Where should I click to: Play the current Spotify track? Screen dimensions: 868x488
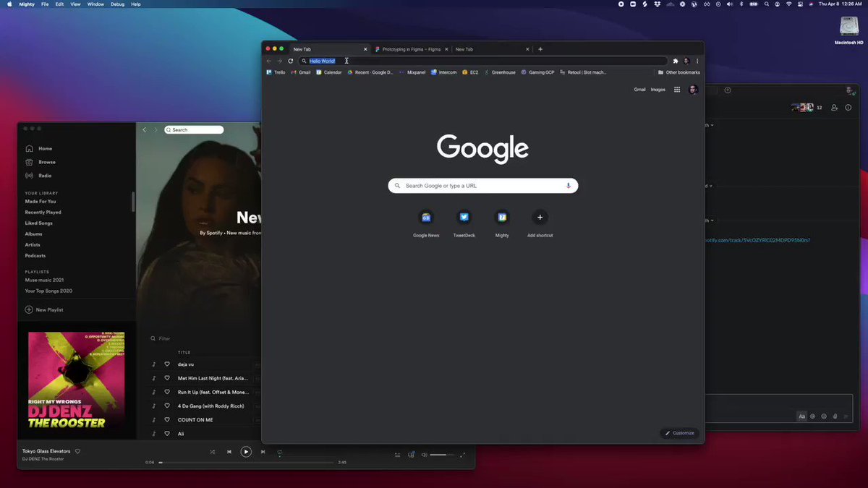[x=246, y=452]
